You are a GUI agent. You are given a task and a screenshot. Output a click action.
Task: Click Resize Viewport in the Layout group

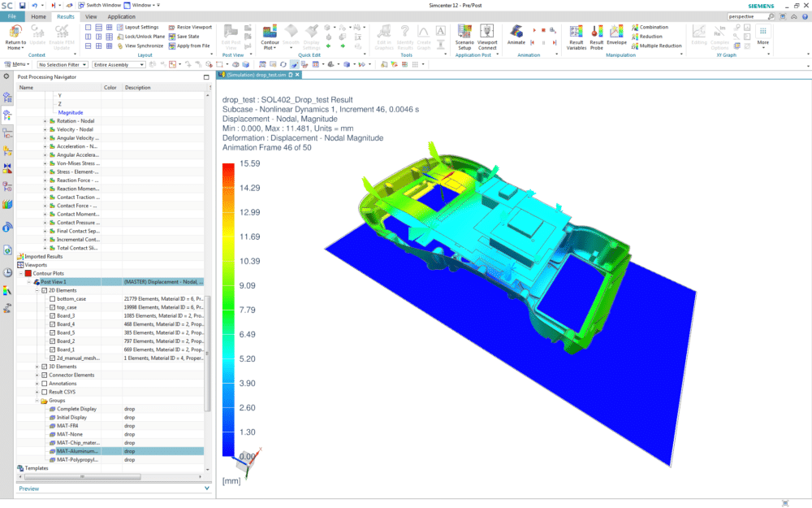click(189, 27)
